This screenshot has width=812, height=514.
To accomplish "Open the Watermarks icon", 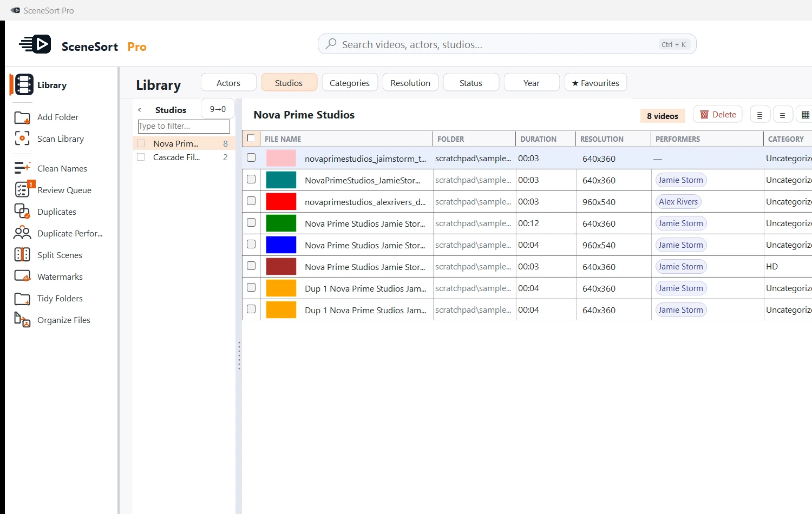I will pyautogui.click(x=23, y=276).
